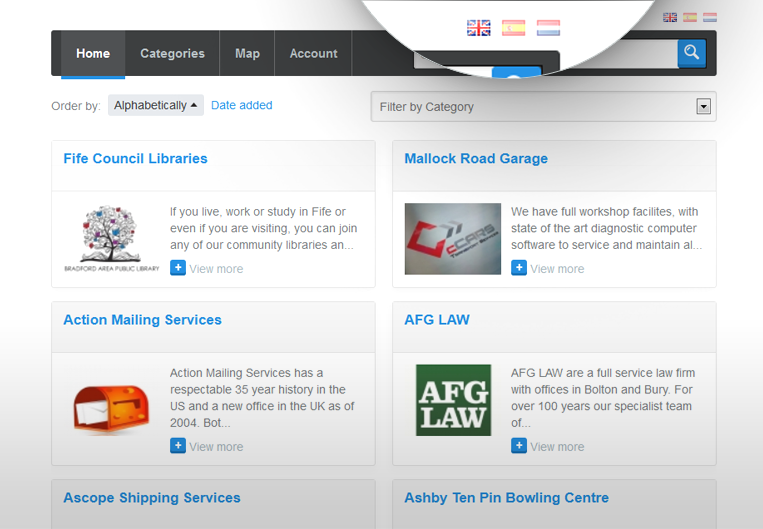The height and width of the screenshot is (529, 763).
Task: Switch language using the small UK flag
Action: pyautogui.click(x=670, y=18)
